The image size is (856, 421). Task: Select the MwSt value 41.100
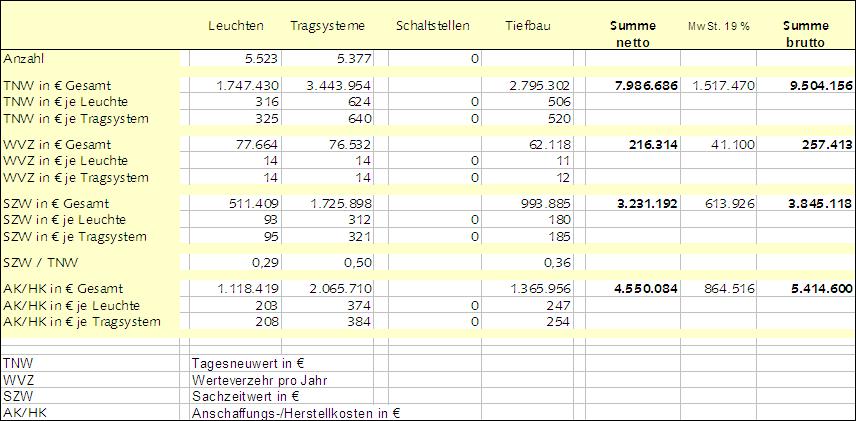coord(735,145)
